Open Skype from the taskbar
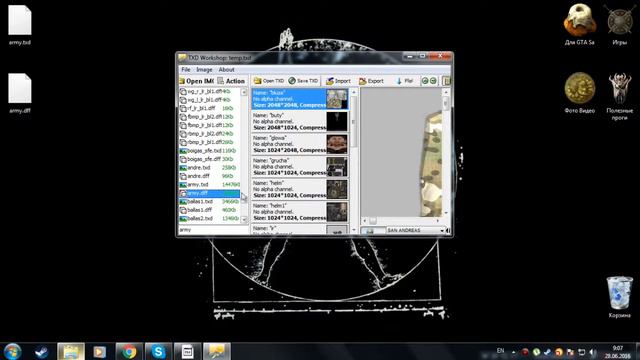The image size is (640, 360). [x=158, y=351]
